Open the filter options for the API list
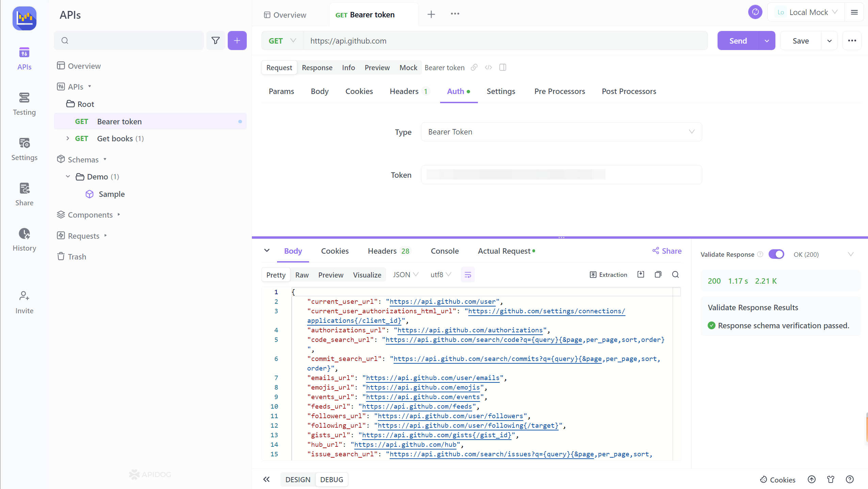The width and height of the screenshot is (868, 489). click(216, 40)
